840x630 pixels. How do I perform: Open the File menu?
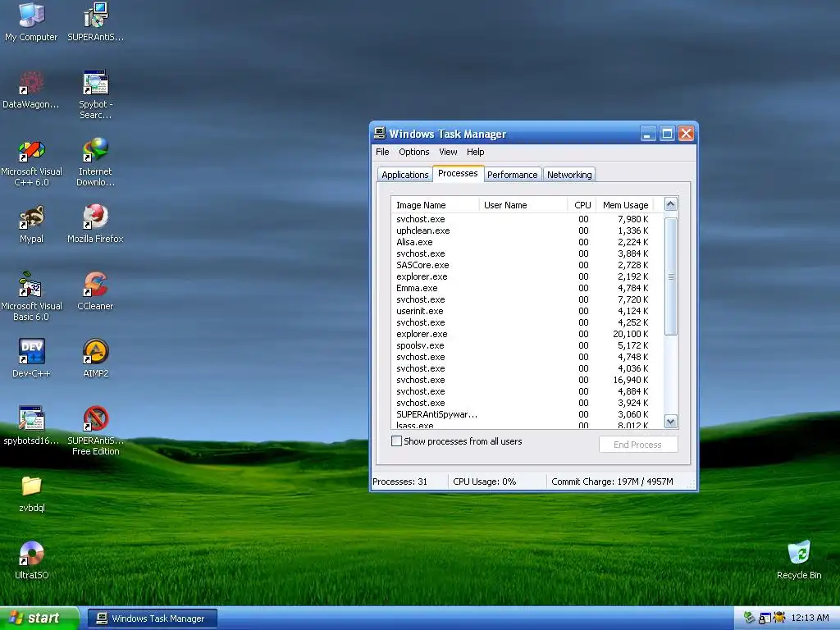pos(382,152)
